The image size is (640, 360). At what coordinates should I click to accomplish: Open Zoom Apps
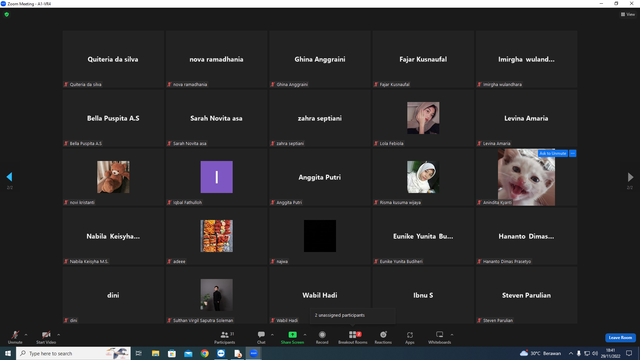(x=410, y=337)
